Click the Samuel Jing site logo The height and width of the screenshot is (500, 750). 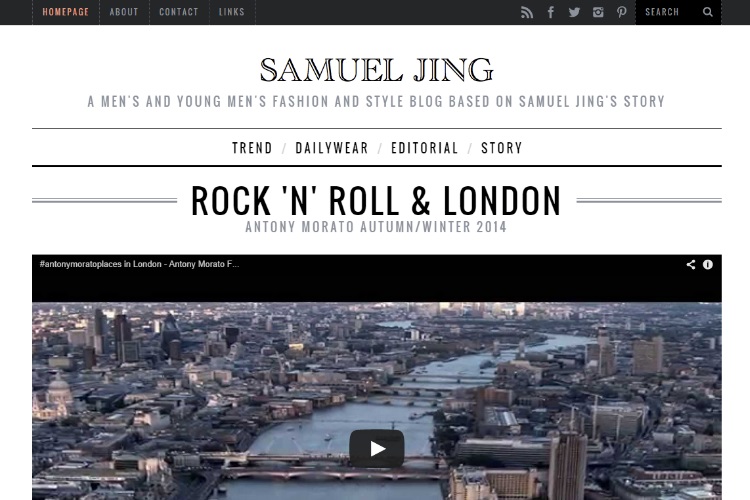tap(376, 70)
